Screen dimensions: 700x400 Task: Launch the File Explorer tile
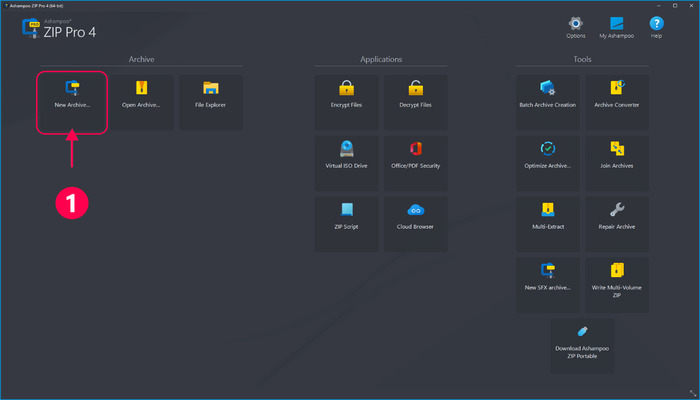(x=211, y=102)
